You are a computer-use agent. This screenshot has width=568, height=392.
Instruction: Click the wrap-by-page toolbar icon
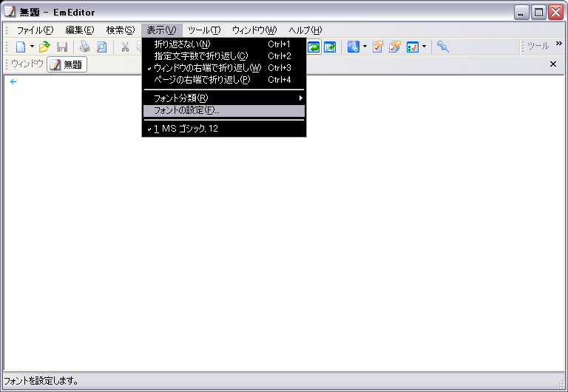click(x=330, y=47)
